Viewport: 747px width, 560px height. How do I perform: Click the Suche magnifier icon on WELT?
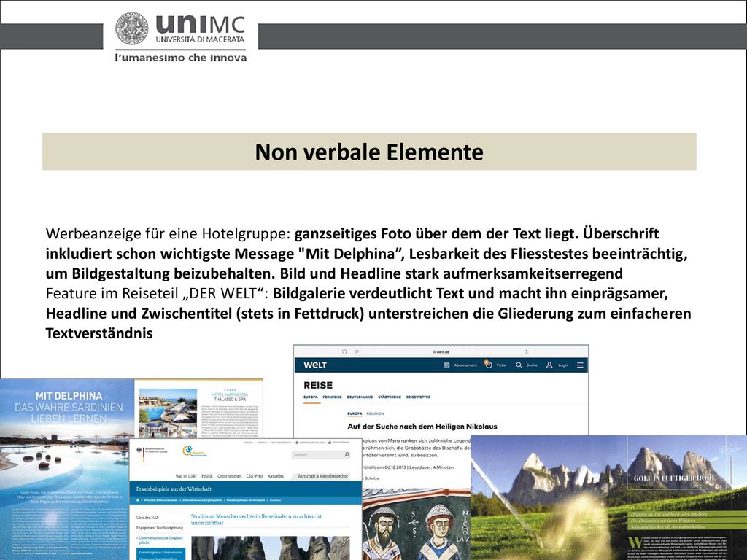tap(519, 365)
